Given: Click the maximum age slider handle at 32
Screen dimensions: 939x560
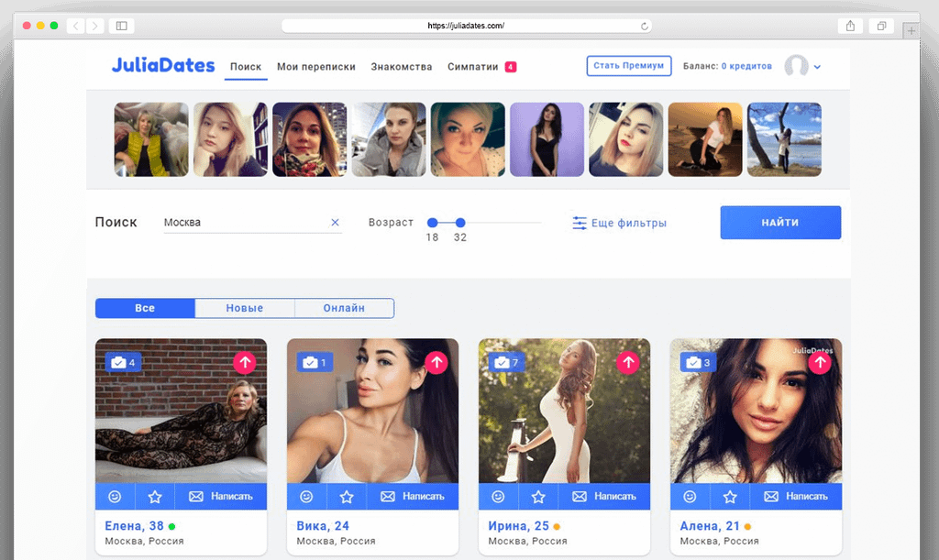Looking at the screenshot, I should [x=460, y=223].
